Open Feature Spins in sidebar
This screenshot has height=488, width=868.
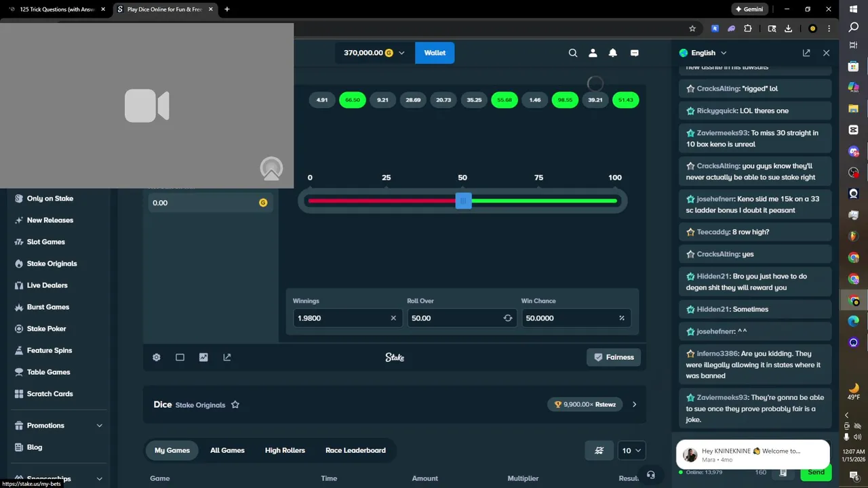[x=49, y=350]
